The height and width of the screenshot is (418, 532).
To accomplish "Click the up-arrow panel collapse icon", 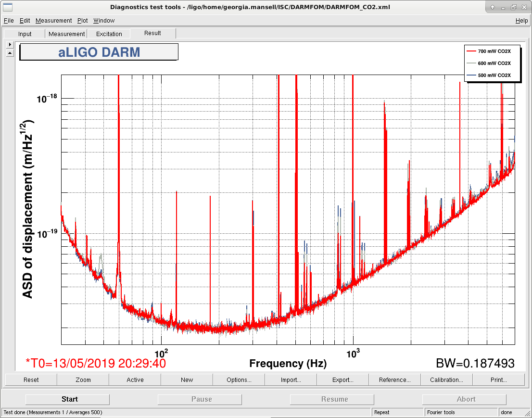I will (x=10, y=53).
